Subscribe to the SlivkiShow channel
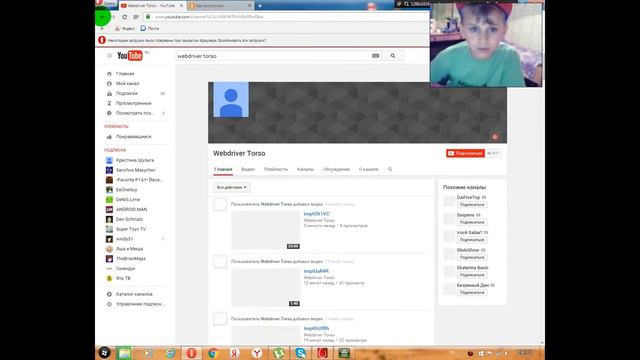 [x=472, y=258]
